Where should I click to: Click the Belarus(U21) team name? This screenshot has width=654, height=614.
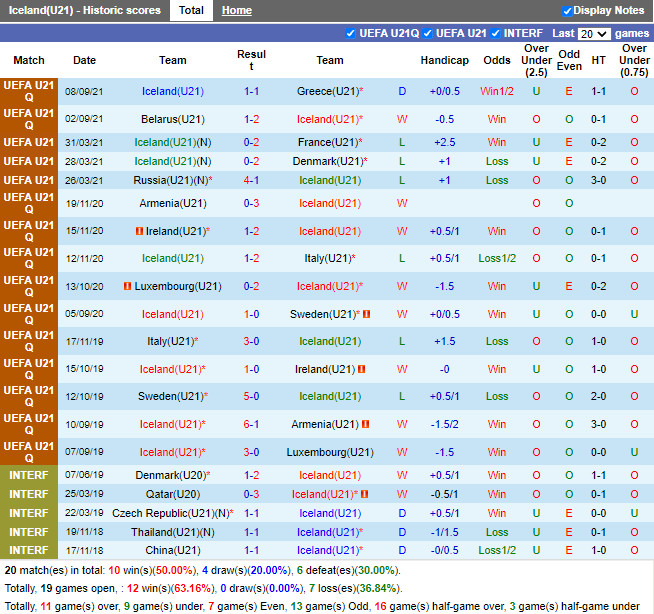pyautogui.click(x=172, y=119)
